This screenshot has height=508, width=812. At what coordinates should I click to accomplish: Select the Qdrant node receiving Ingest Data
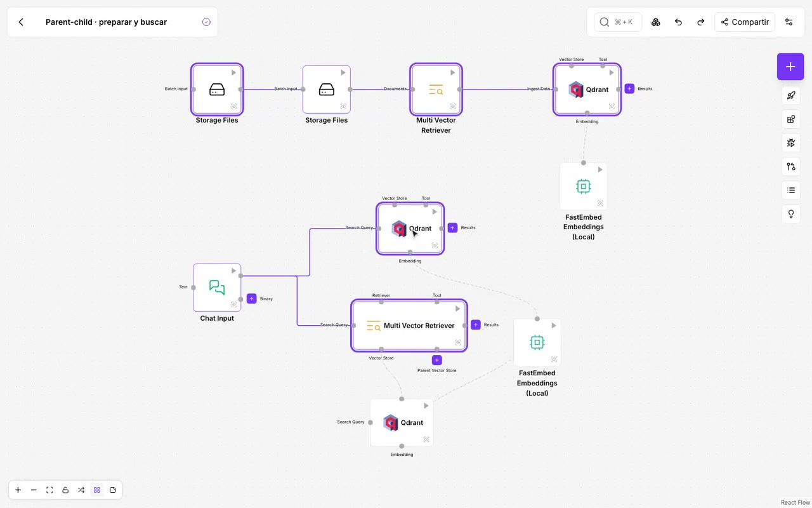coord(587,90)
